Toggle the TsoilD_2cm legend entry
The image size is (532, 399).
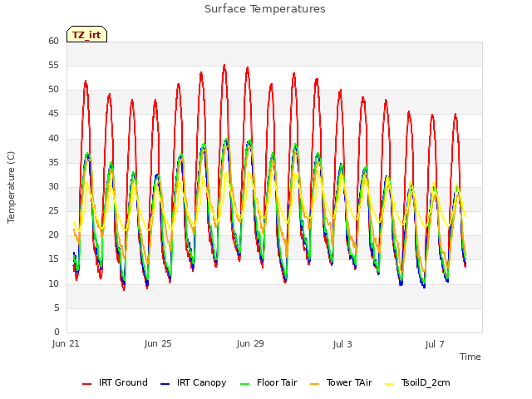(417, 382)
